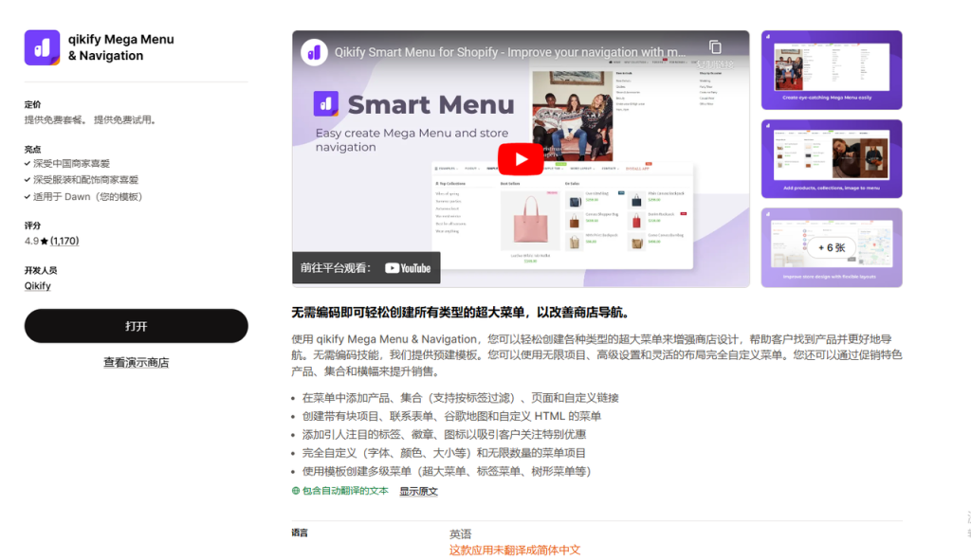
Task: Open the 查看演示商店 demo store link
Action: (x=136, y=361)
